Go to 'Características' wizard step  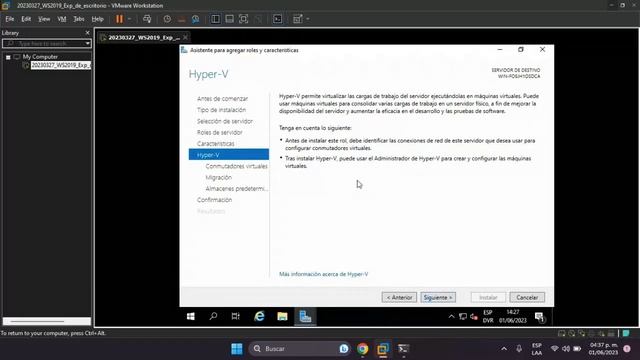point(216,144)
